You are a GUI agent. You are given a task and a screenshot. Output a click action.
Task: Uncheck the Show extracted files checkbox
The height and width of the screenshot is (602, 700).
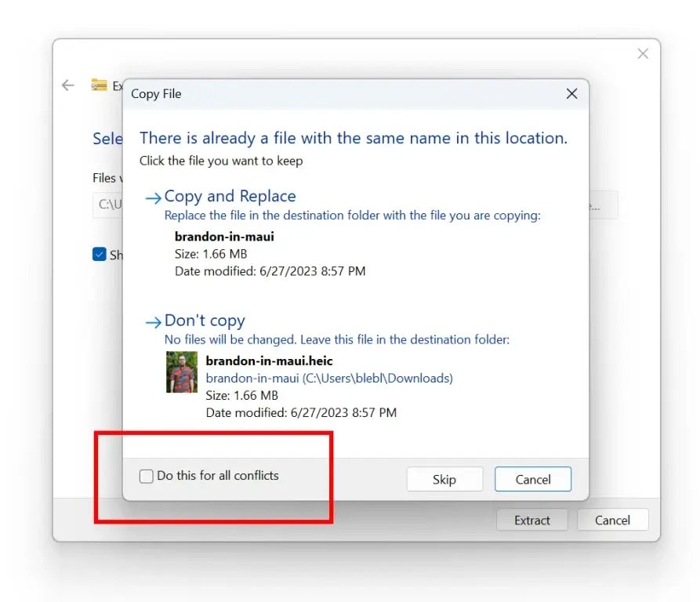tap(100, 254)
